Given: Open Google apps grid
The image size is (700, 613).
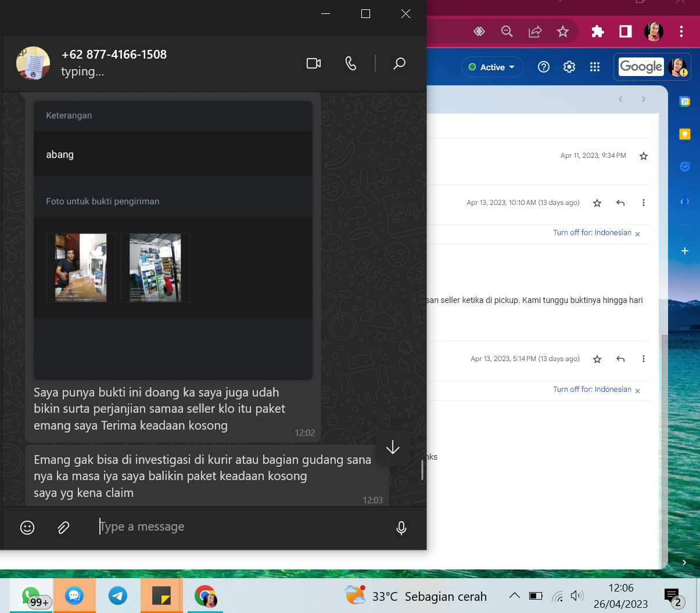Looking at the screenshot, I should coord(595,67).
